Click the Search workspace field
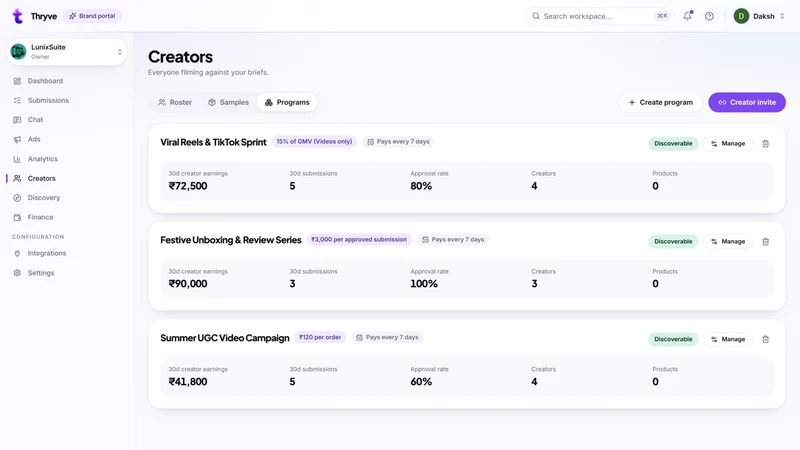Screen dimensions: 800x450 (599, 16)
